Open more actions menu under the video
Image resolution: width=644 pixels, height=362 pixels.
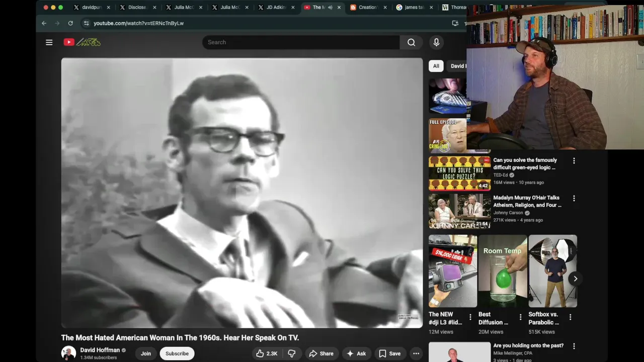416,353
